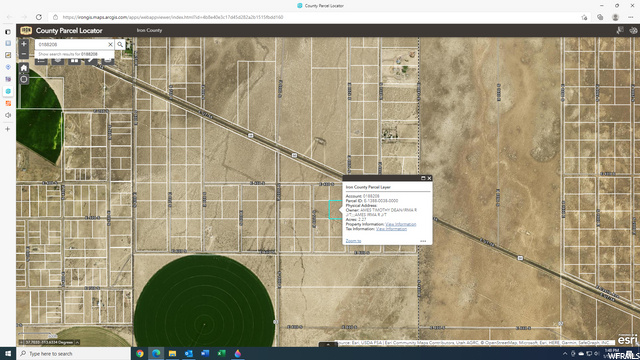Select the second vertical tab in sidebar

click(x=8, y=43)
